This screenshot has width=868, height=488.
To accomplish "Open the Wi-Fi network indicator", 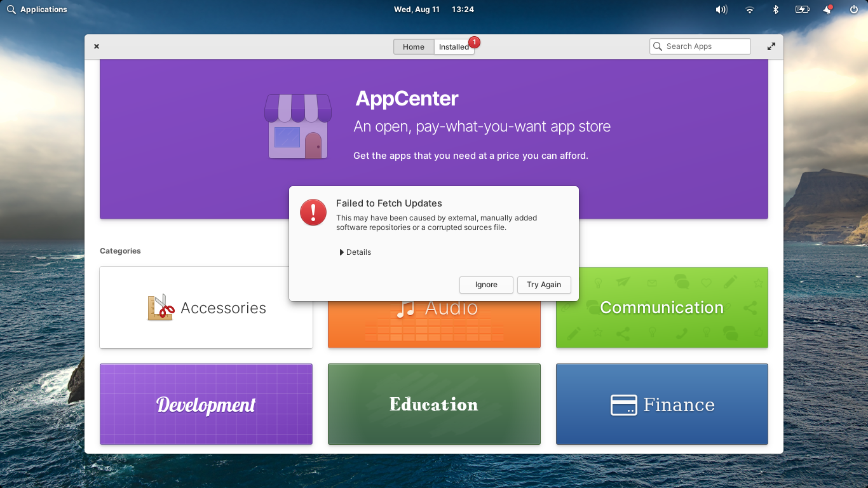I will coord(750,10).
